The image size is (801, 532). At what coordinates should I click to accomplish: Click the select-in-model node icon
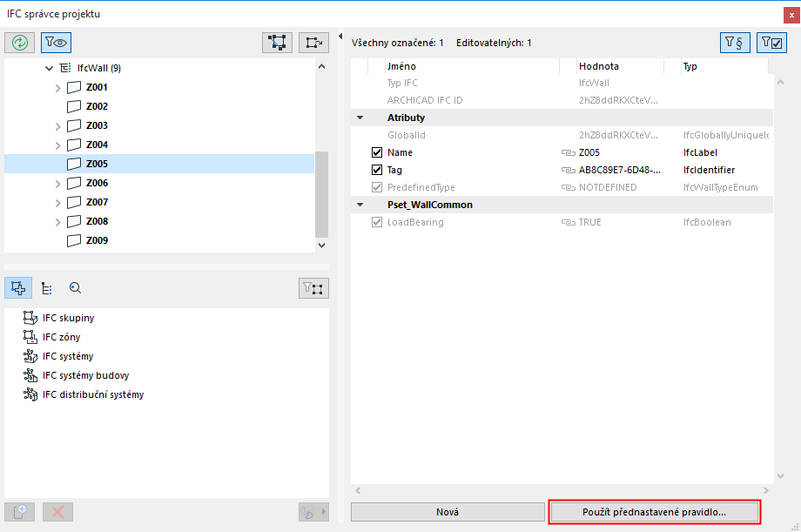(278, 42)
